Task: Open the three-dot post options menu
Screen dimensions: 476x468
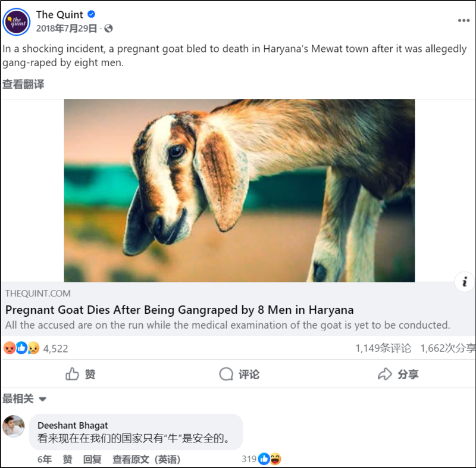Action: (464, 20)
